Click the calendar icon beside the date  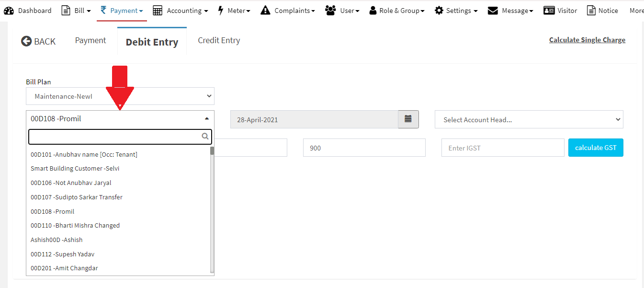408,119
